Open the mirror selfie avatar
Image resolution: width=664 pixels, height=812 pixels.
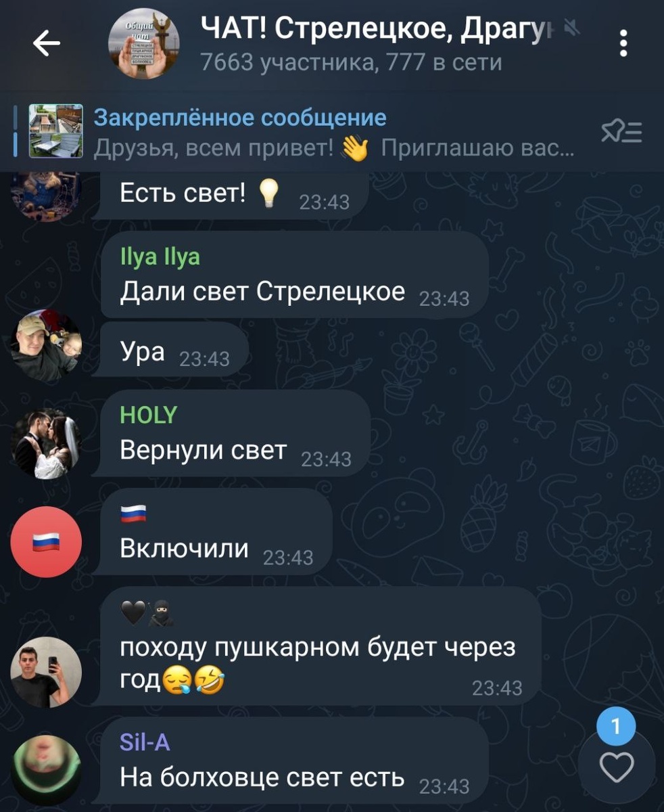click(46, 671)
